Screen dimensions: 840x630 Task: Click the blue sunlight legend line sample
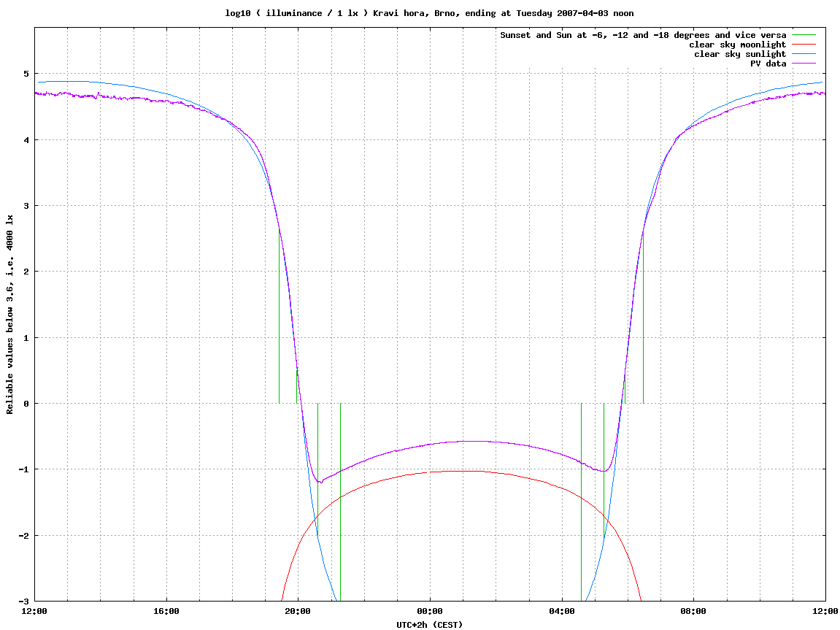[x=804, y=54]
